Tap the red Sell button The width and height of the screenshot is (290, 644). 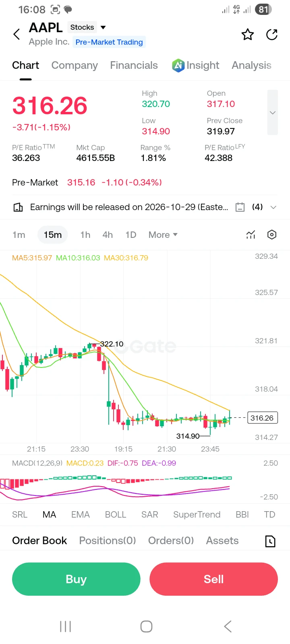tap(213, 579)
